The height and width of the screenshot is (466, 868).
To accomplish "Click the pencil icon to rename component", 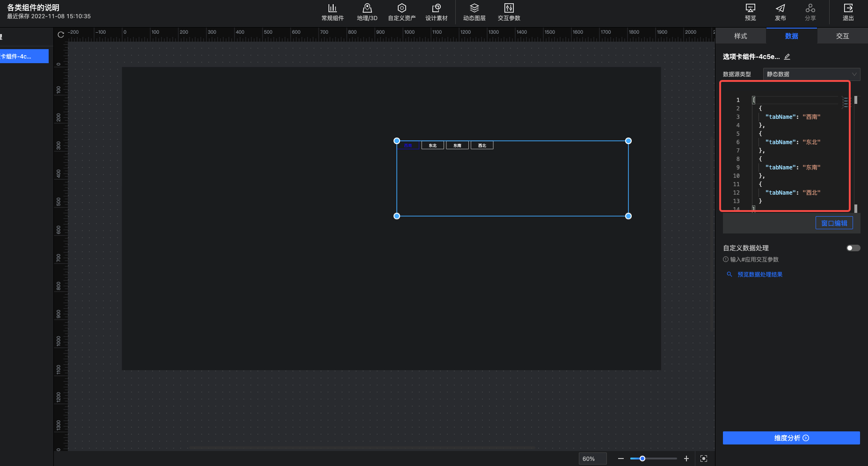I will [x=787, y=57].
